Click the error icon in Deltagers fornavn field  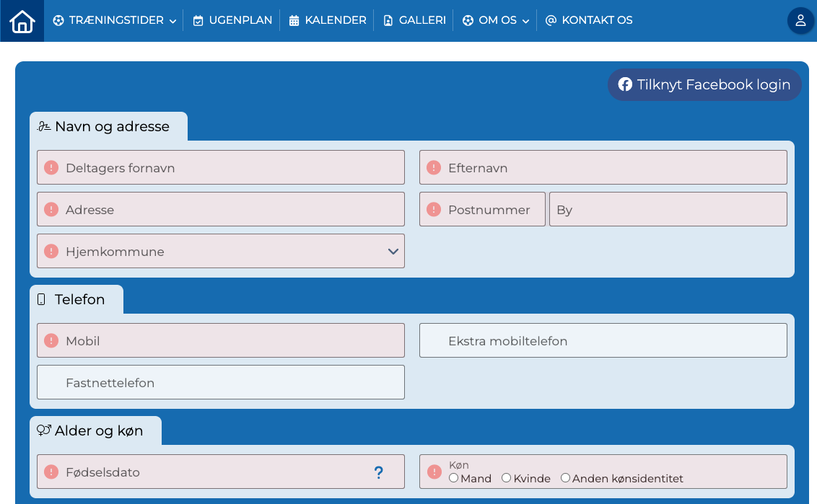pos(51,167)
